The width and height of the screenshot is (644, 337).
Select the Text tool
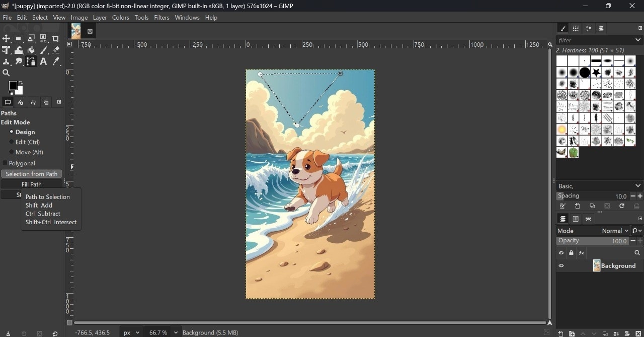[x=44, y=61]
